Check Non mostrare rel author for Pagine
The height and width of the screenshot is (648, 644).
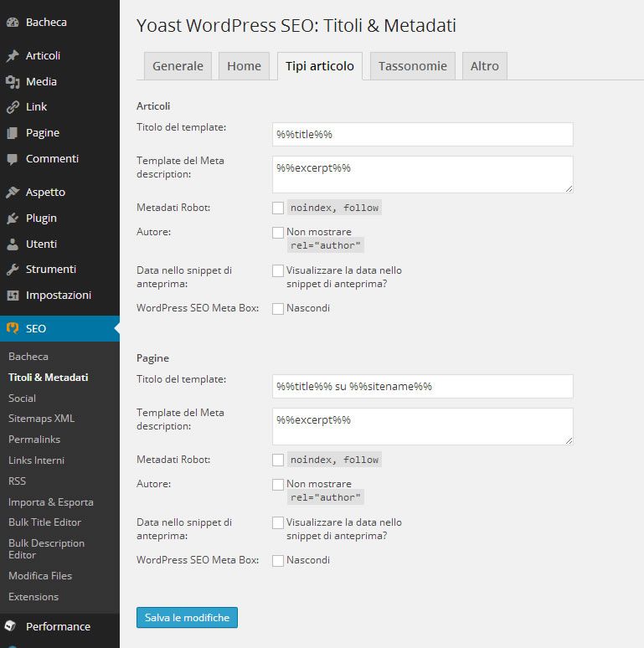coord(278,485)
